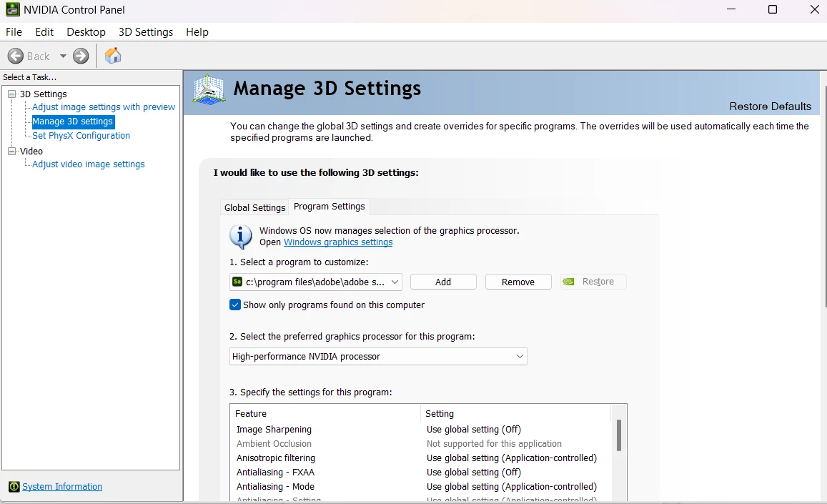Screen dimensions: 827x504
Task: Click the NVIDIA Control Panel title icon
Action: pos(13,9)
